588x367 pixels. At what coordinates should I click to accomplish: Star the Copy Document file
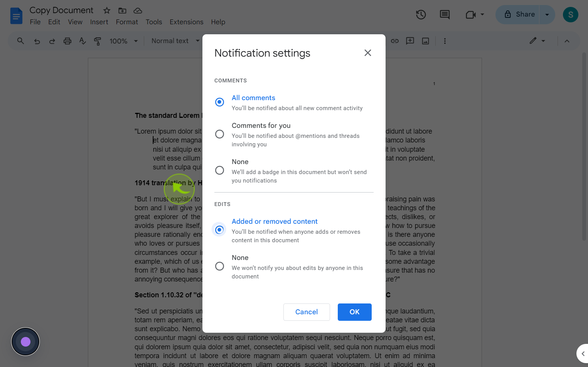pyautogui.click(x=107, y=10)
